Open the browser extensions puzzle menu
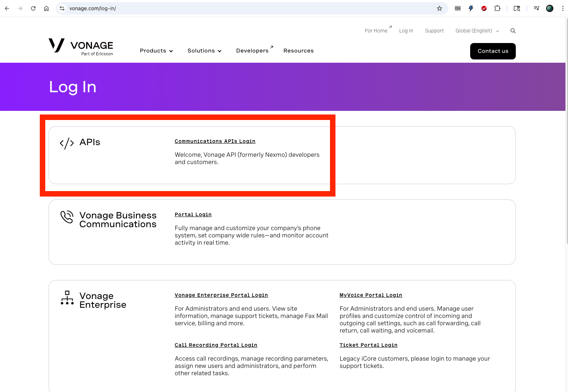 pos(497,8)
